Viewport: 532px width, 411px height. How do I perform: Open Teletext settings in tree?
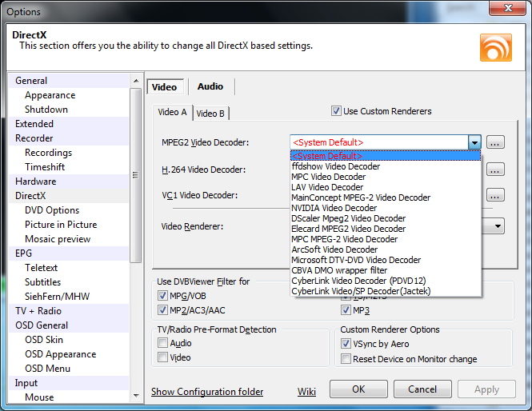[x=69, y=268]
